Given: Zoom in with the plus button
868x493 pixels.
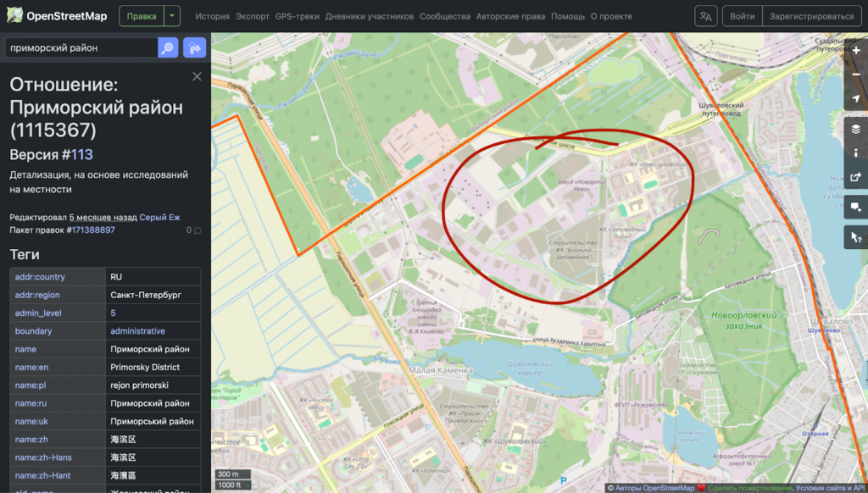Looking at the screenshot, I should coord(856,51).
